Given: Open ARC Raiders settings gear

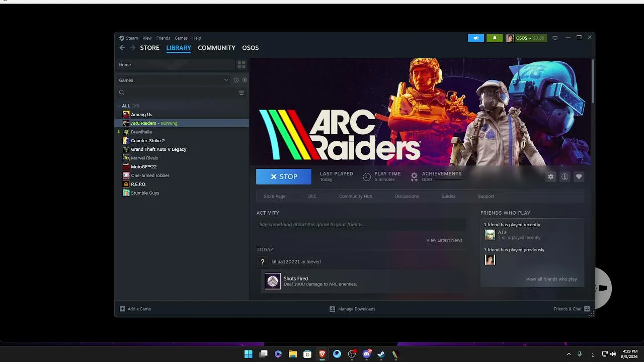Looking at the screenshot, I should click(x=550, y=176).
